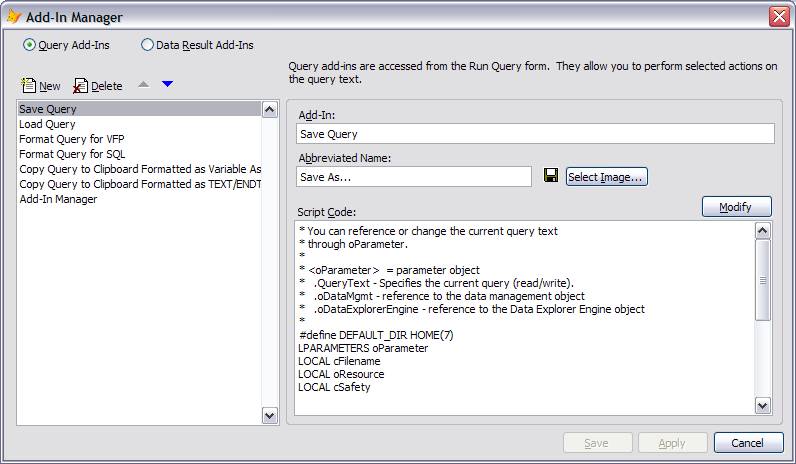This screenshot has width=796, height=464.
Task: Click the #define DEFAULT_DIR HOME(7) line
Action: tap(376, 335)
